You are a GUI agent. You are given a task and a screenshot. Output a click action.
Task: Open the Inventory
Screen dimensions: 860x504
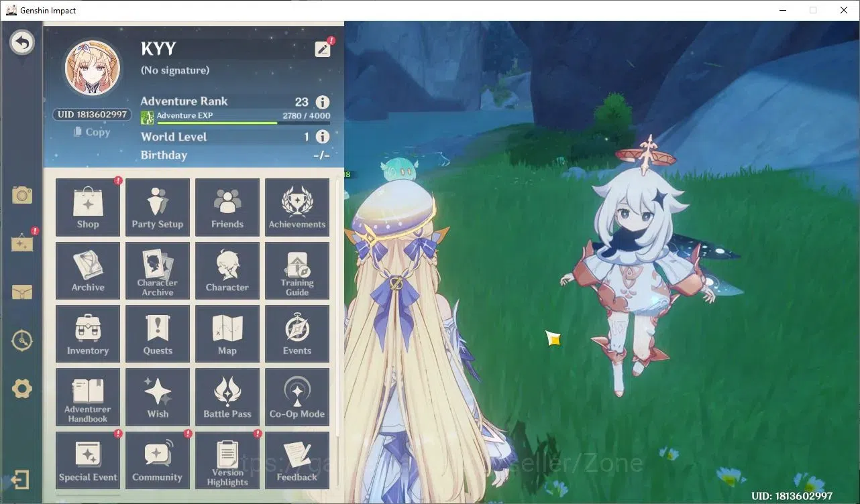tap(88, 334)
